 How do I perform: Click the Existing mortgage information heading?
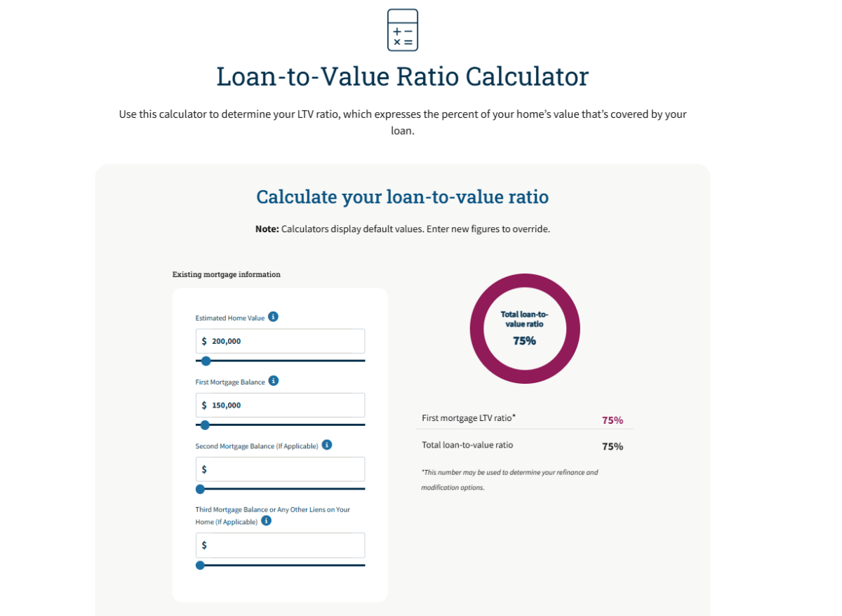(226, 274)
